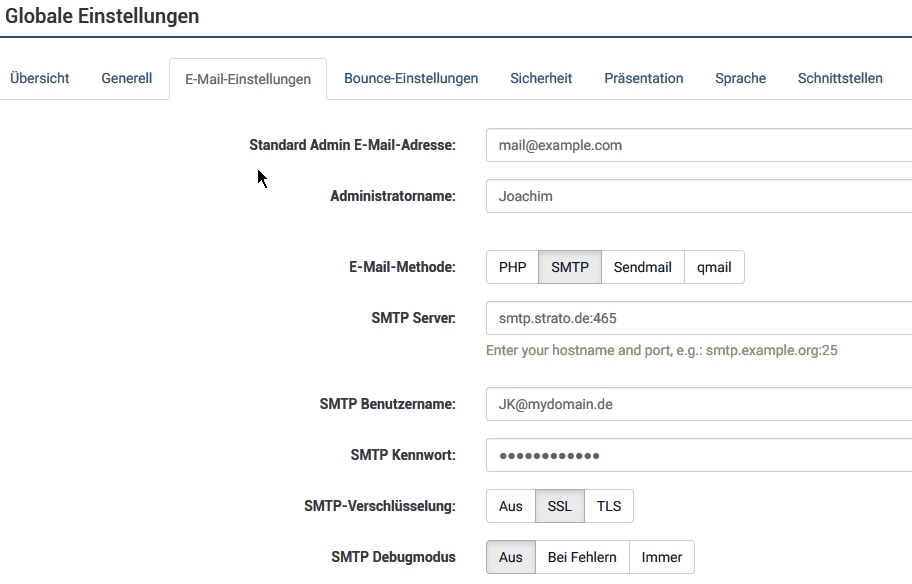This screenshot has height=584, width=912.
Task: Open the Präsentation tab
Action: tap(644, 78)
